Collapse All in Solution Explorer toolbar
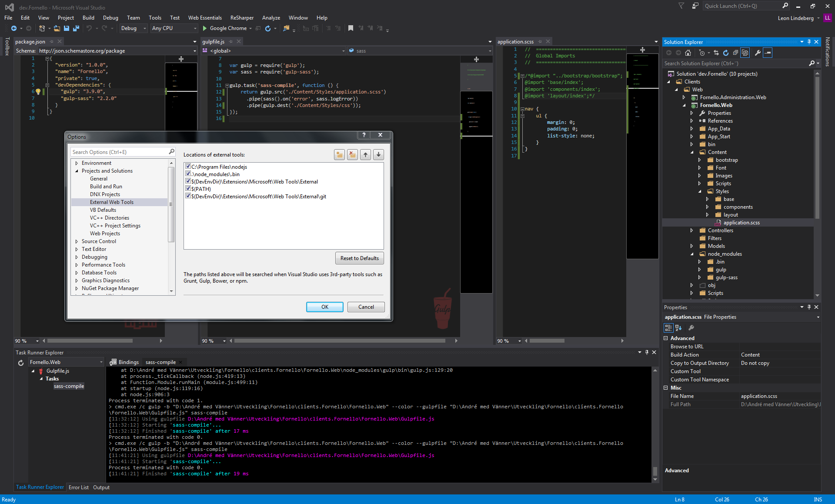The height and width of the screenshot is (504, 835). click(x=735, y=53)
